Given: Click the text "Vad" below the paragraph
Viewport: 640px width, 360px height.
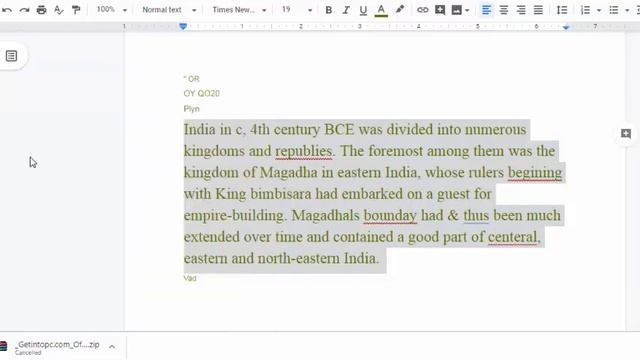Looking at the screenshot, I should click(x=190, y=278).
